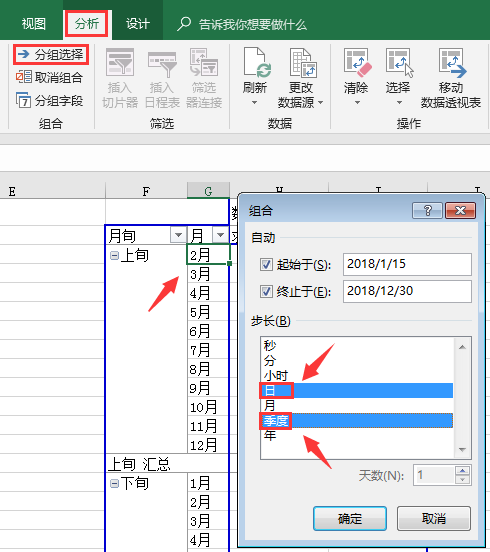This screenshot has width=490, height=552.
Task: Click Insert Slicer (插入切片器) icon
Action: tap(120, 63)
